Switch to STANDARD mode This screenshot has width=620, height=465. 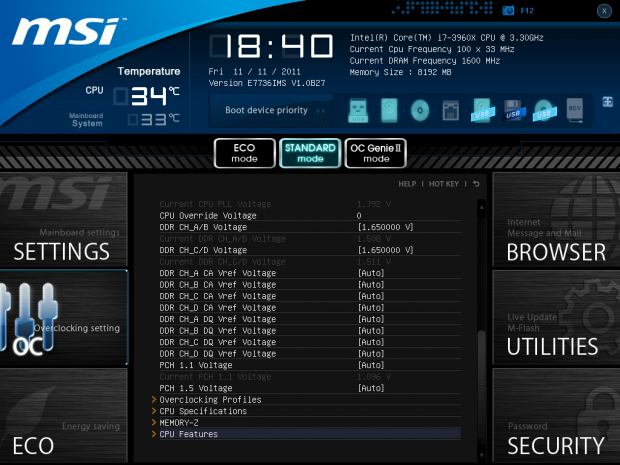pyautogui.click(x=310, y=153)
